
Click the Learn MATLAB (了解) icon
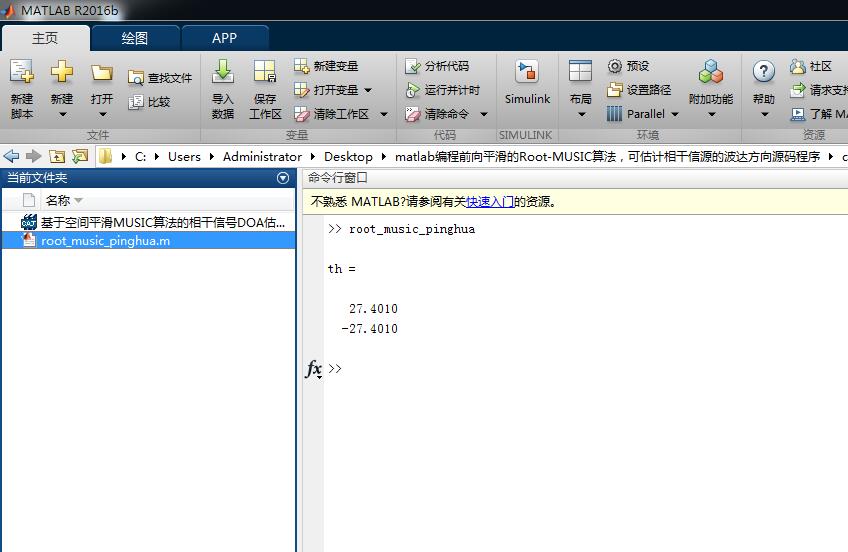(x=798, y=114)
